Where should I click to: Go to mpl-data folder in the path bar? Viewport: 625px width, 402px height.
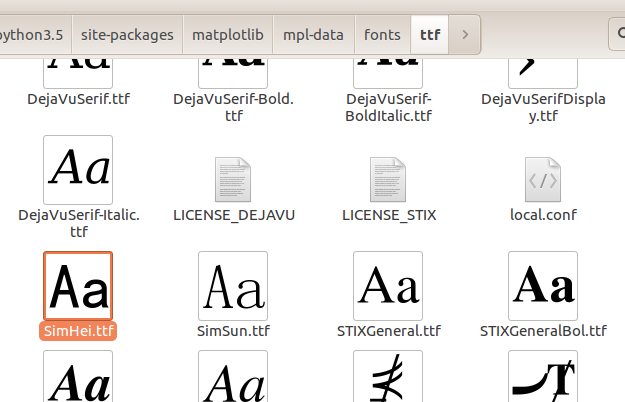(x=313, y=35)
